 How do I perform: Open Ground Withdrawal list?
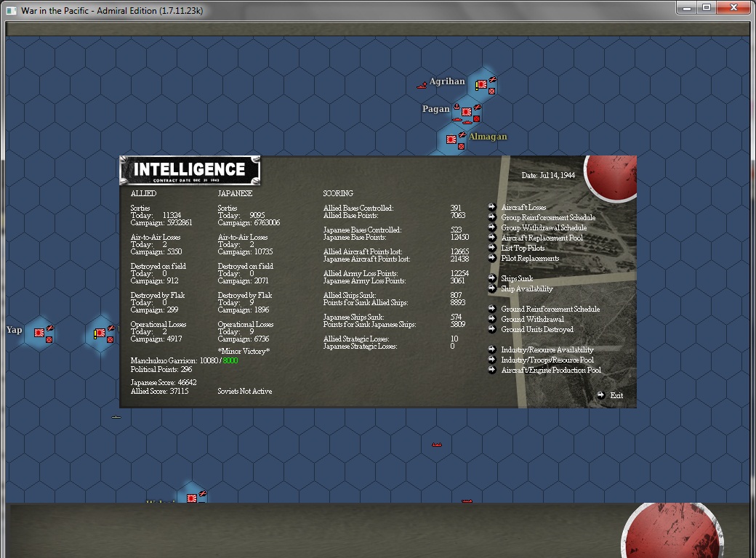532,319
